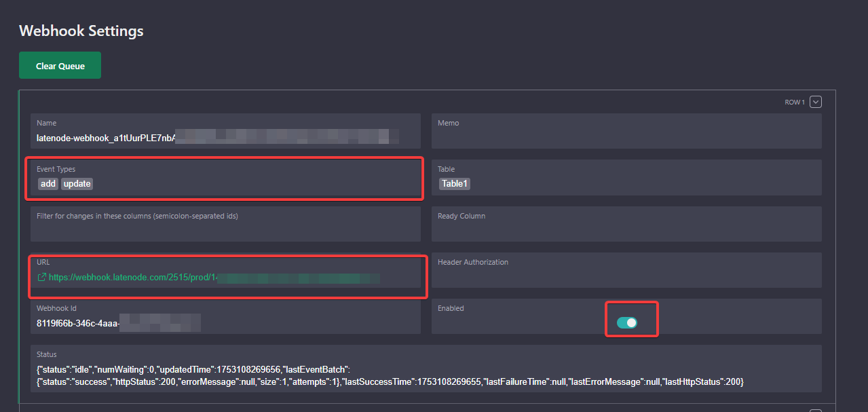The width and height of the screenshot is (868, 412).
Task: Click the Table1 tag in the Table field
Action: [x=455, y=184]
